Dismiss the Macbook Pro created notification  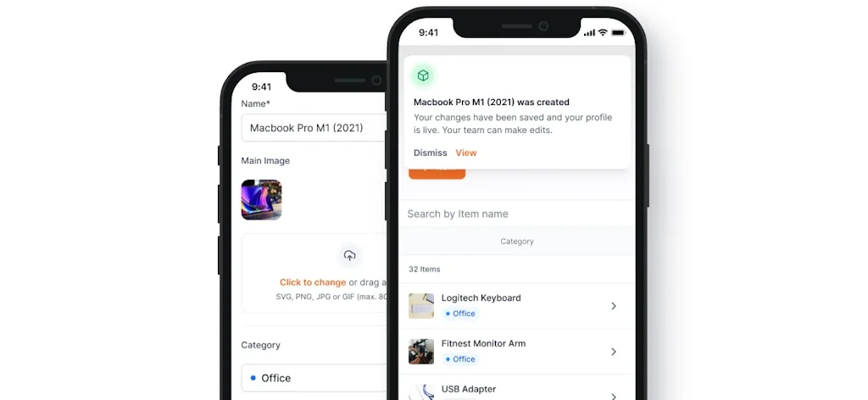pyautogui.click(x=430, y=153)
